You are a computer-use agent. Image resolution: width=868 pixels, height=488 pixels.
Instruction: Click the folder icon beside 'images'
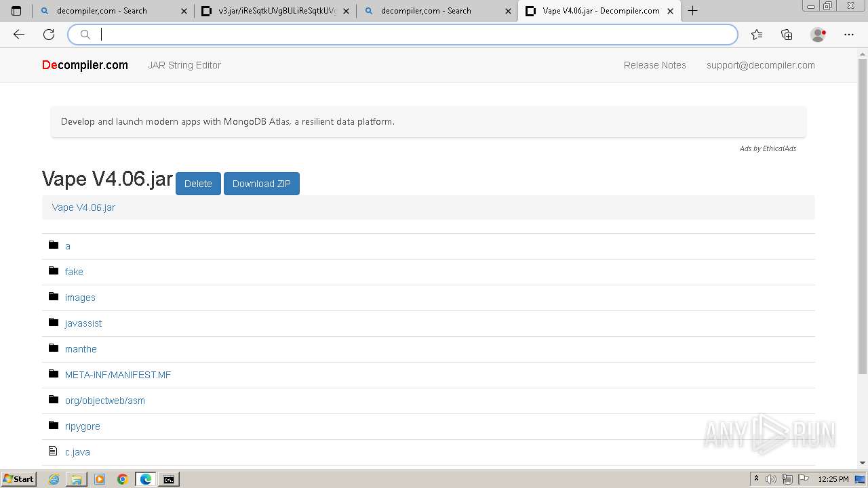[54, 296]
